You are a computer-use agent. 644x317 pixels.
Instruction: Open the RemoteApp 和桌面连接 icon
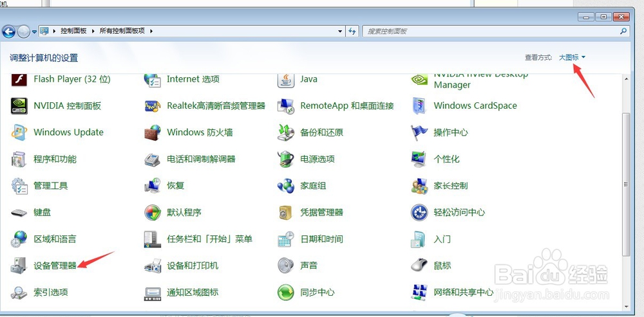pyautogui.click(x=286, y=106)
